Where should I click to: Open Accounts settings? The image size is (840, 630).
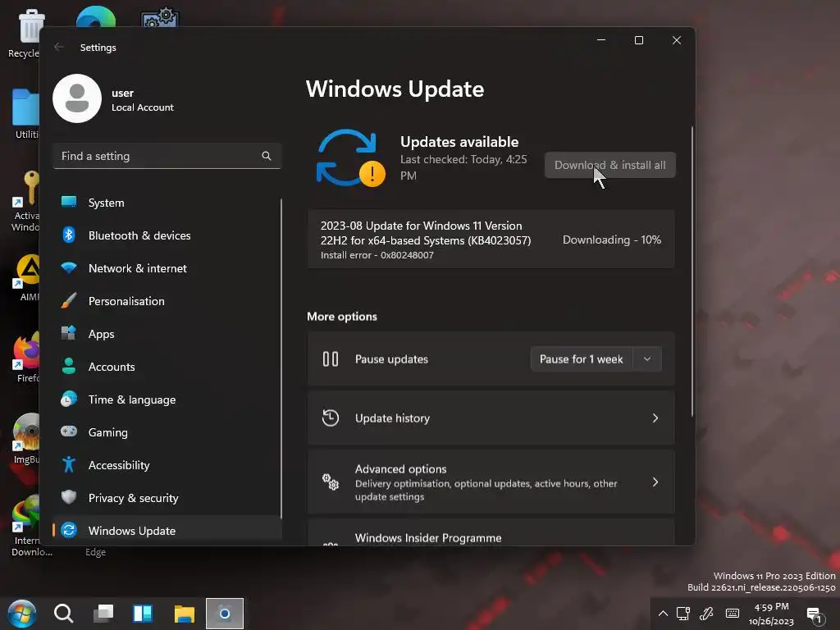click(x=167, y=367)
